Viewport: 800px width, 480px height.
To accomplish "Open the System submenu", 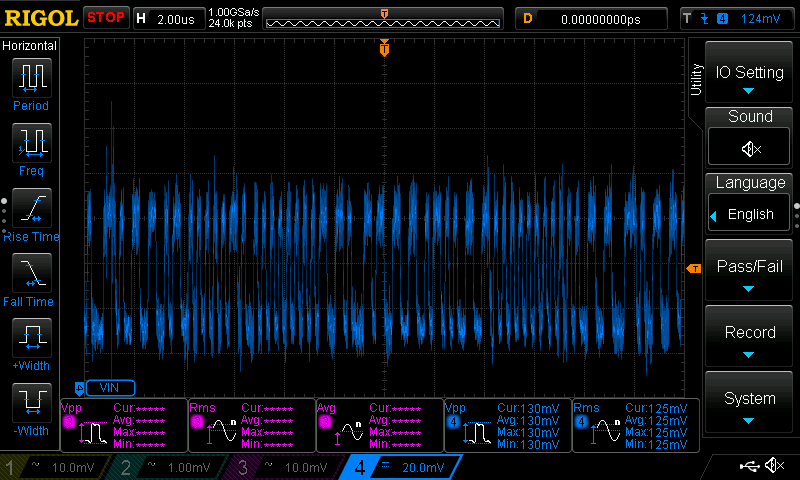I will point(748,402).
